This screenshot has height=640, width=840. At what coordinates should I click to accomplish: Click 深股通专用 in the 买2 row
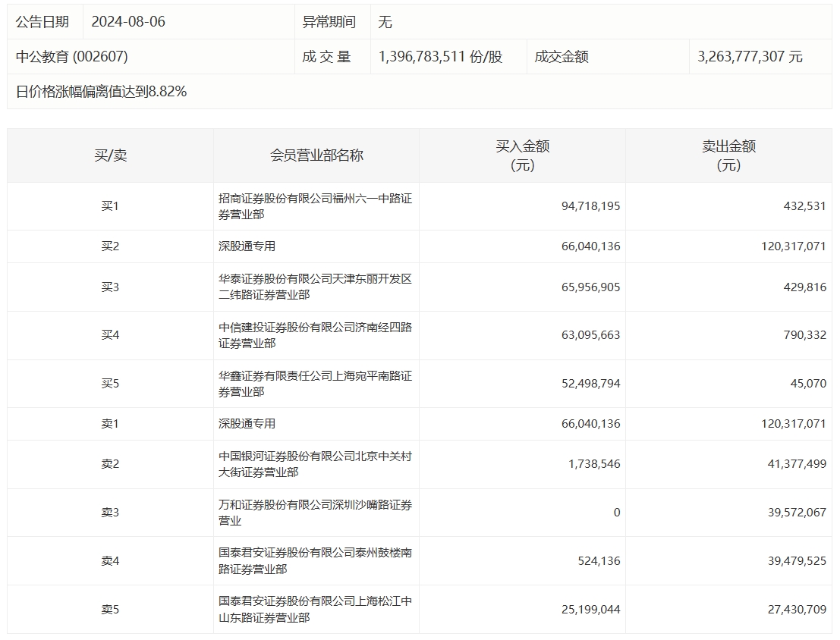[247, 246]
